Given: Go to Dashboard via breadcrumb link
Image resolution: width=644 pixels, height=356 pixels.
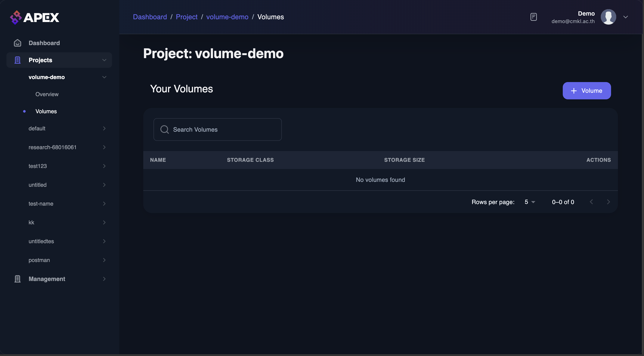Looking at the screenshot, I should (150, 17).
